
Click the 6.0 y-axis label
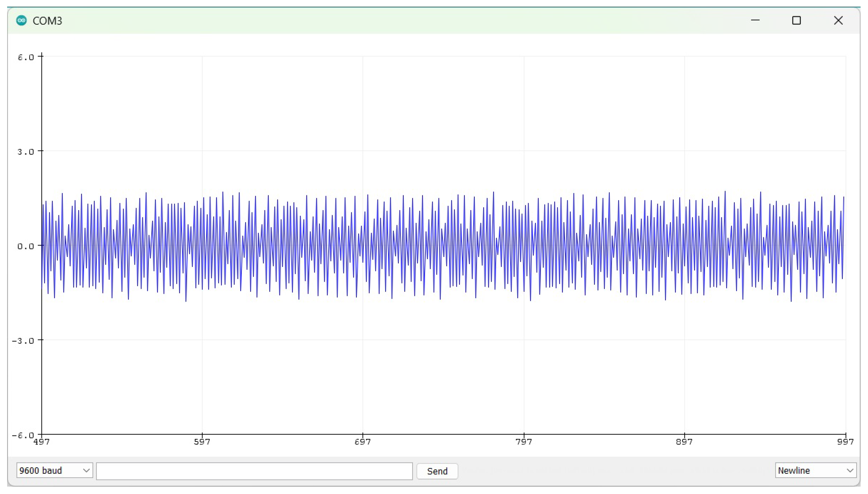pyautogui.click(x=26, y=57)
